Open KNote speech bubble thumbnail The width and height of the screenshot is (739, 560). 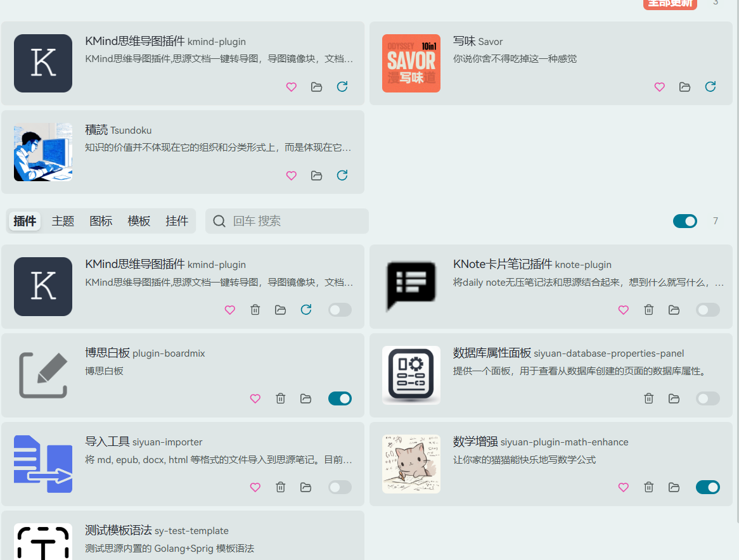(x=411, y=286)
